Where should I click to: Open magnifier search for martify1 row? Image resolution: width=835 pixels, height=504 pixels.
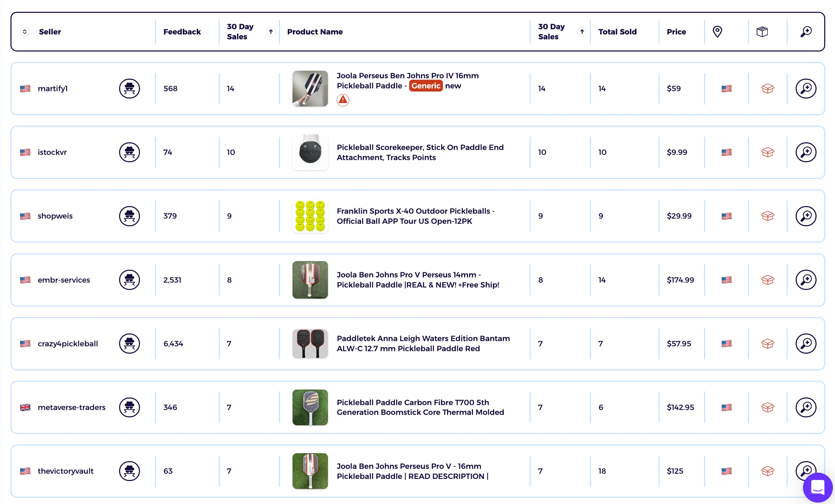(806, 88)
